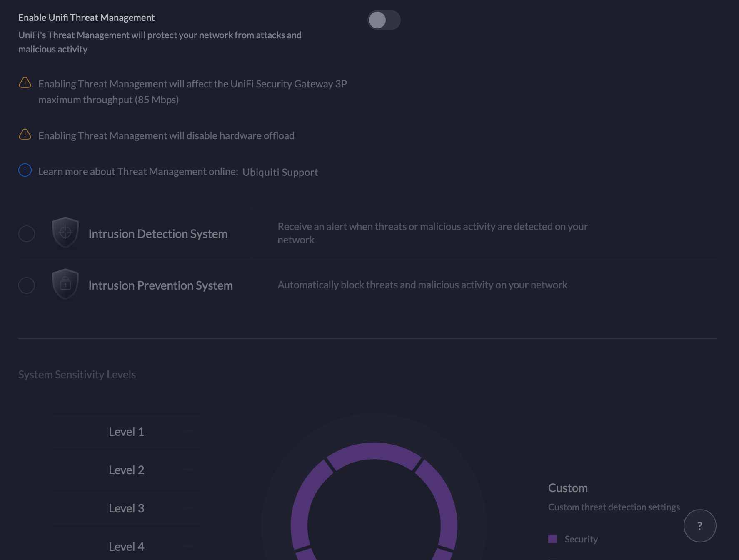This screenshot has width=739, height=560.
Task: Set sensitivity to Level 4
Action: pyautogui.click(x=126, y=546)
